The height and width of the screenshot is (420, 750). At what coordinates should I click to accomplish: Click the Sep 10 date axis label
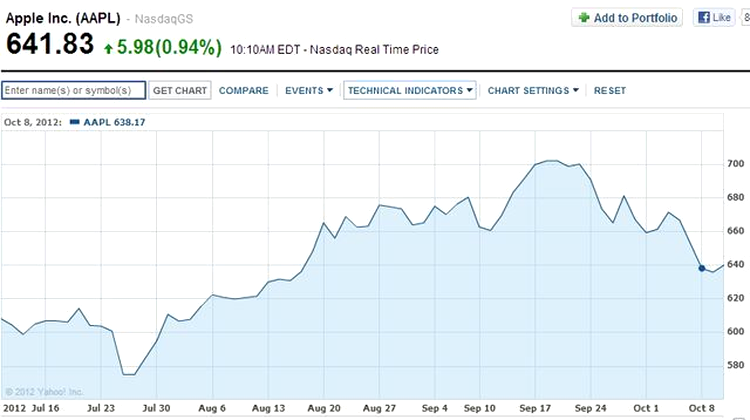(x=480, y=409)
